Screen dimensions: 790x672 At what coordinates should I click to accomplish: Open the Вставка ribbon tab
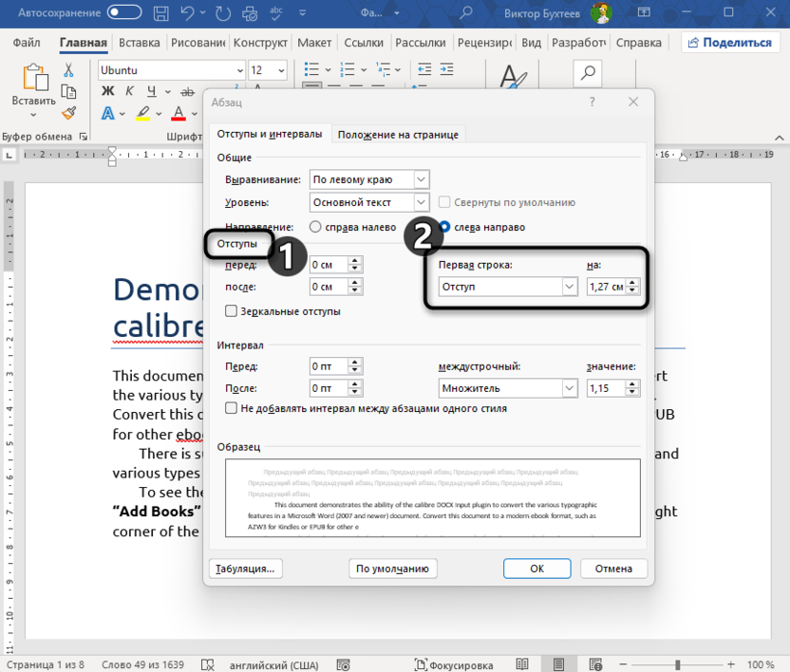click(x=139, y=42)
